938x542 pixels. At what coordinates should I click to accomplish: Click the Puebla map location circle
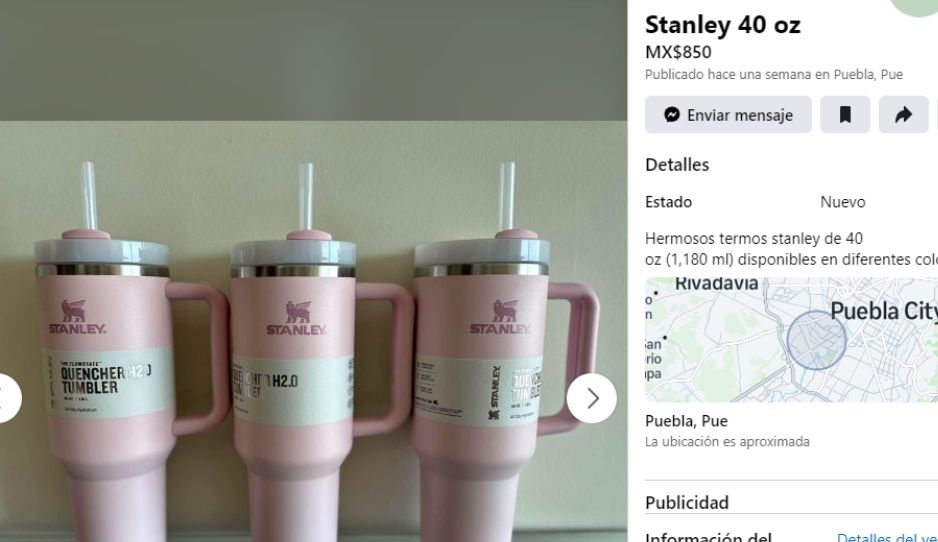(816, 340)
